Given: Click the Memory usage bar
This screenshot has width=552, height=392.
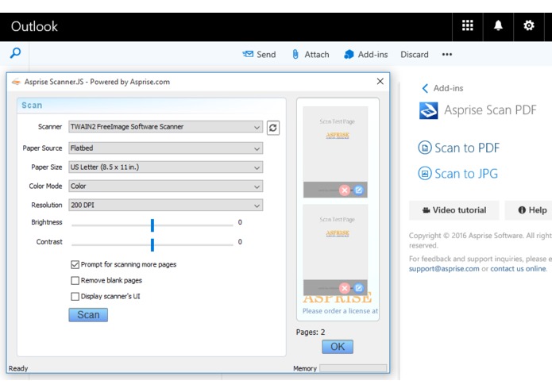Looking at the screenshot, I should pyautogui.click(x=353, y=368).
